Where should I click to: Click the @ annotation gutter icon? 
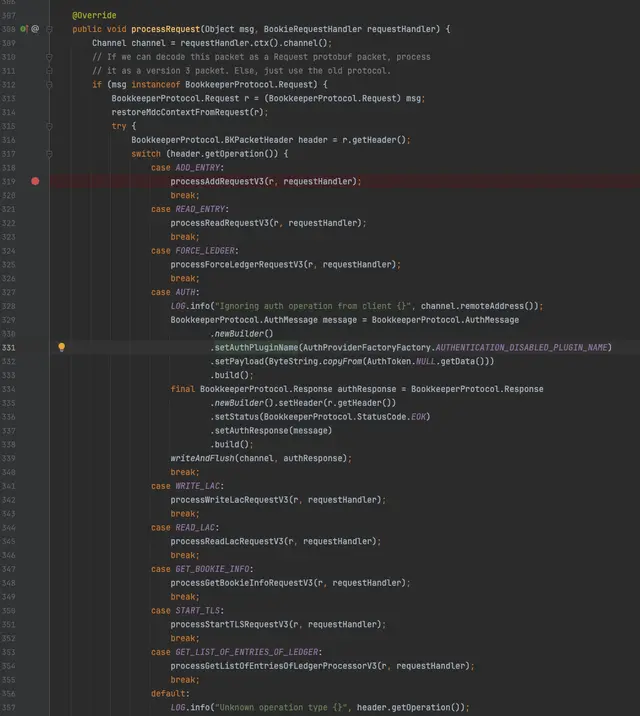pyautogui.click(x=35, y=29)
